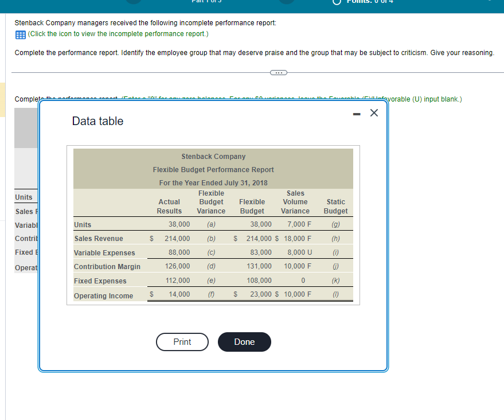The height and width of the screenshot is (420, 504).
Task: Click the "Sales Volume Variance" column header
Action: (x=295, y=201)
